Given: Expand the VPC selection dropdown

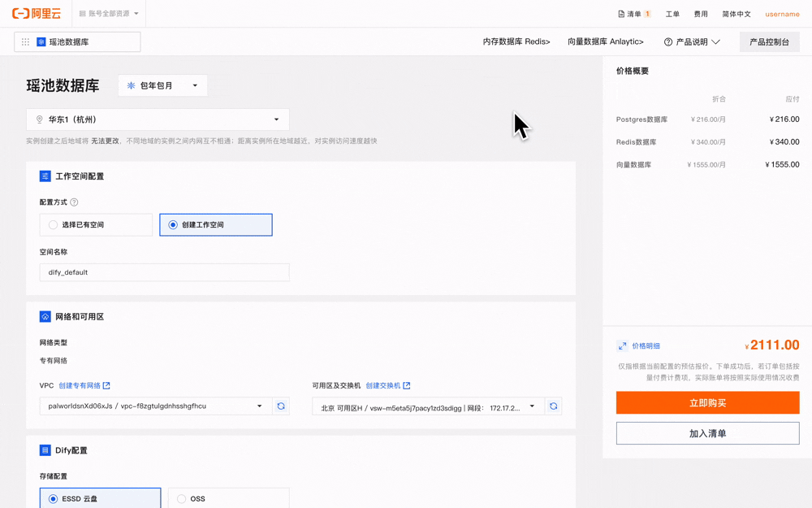Looking at the screenshot, I should 156,406.
